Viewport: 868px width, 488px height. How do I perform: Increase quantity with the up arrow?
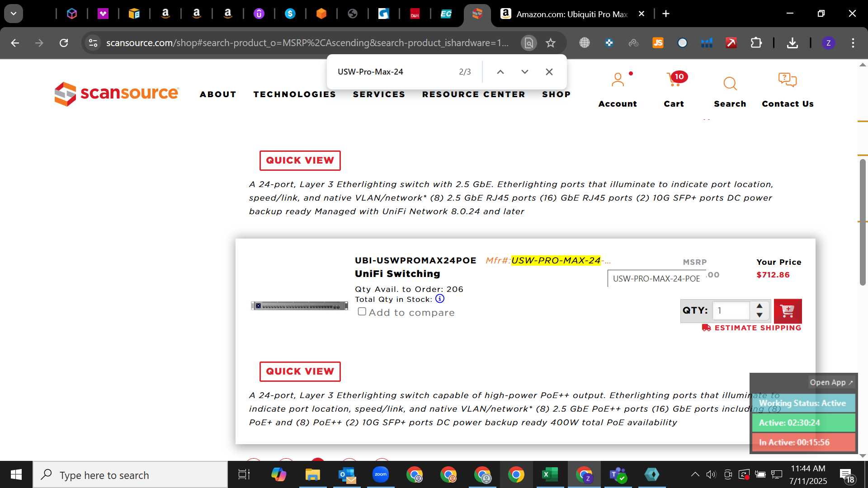point(759,306)
